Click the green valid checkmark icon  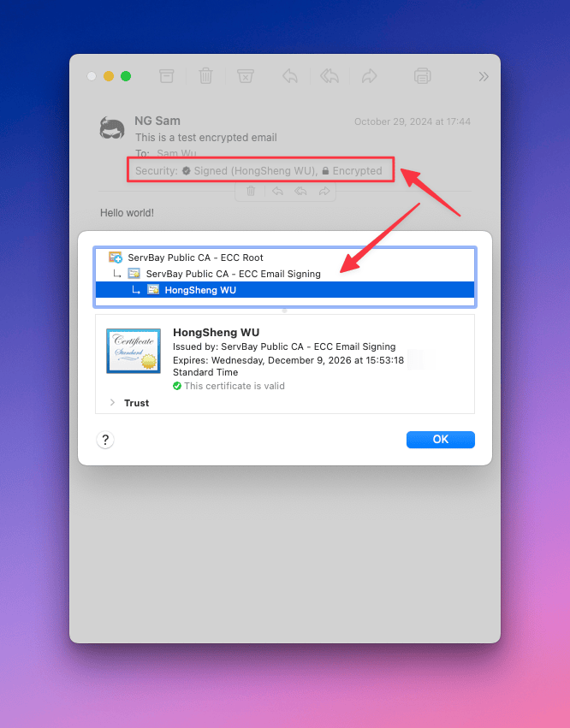177,386
